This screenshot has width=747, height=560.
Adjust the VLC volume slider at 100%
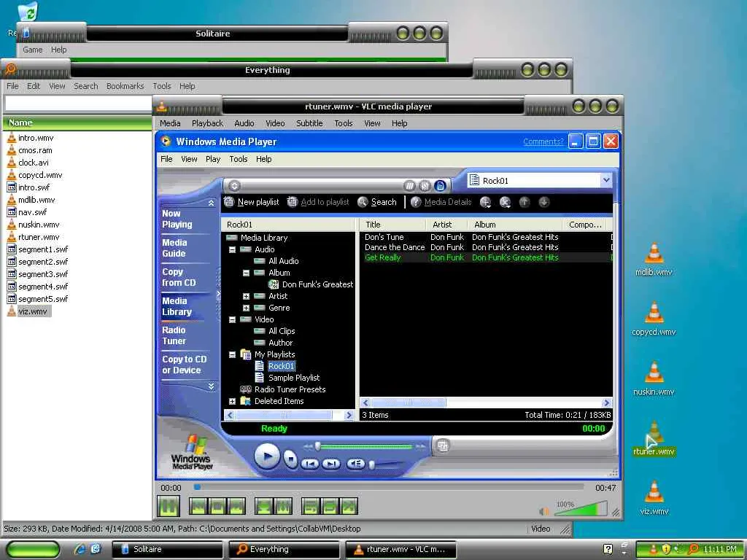click(581, 508)
